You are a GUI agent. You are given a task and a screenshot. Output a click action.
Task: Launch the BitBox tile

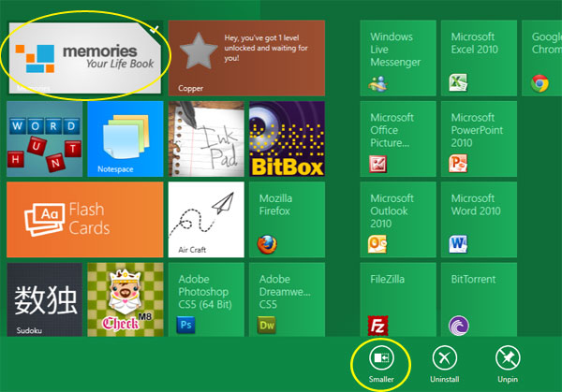point(287,138)
